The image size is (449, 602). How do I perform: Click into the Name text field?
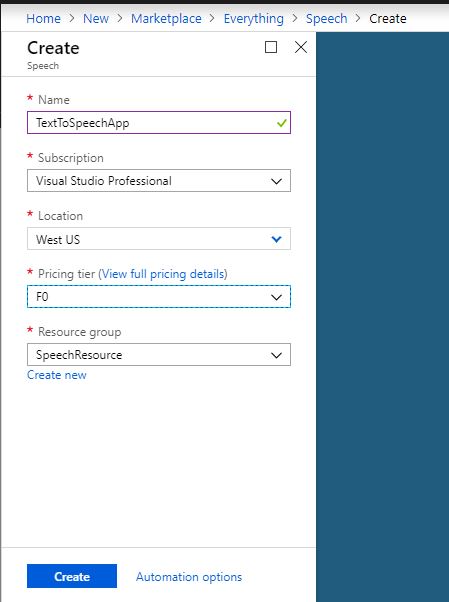(159, 123)
